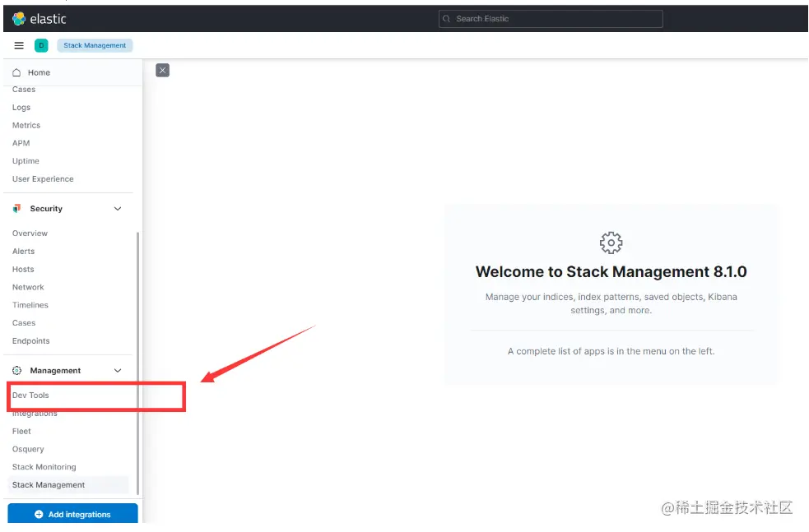The height and width of the screenshot is (532, 809).
Task: Focus the Search Elastic input field
Action: pos(551,19)
